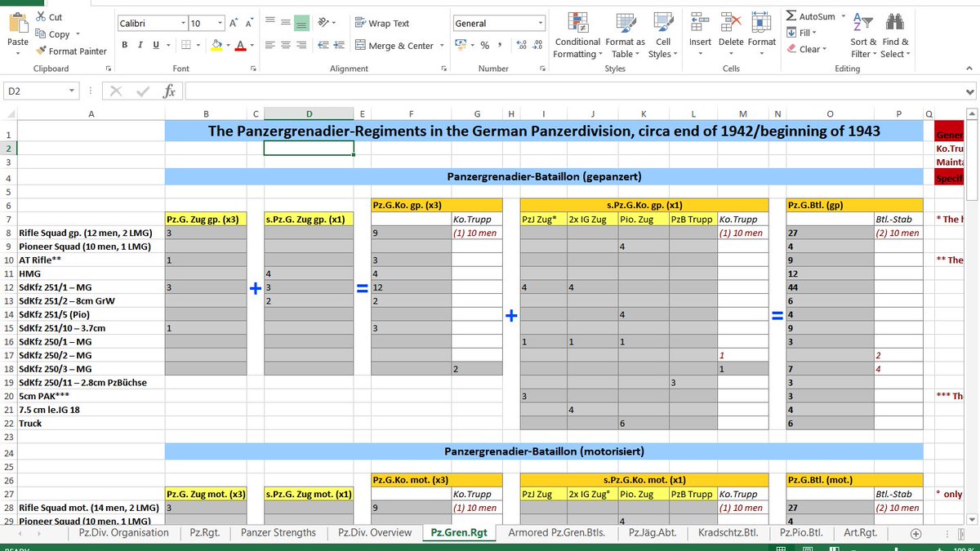Click into the formula bar input
Screen dimensions: 980x551
point(574,91)
